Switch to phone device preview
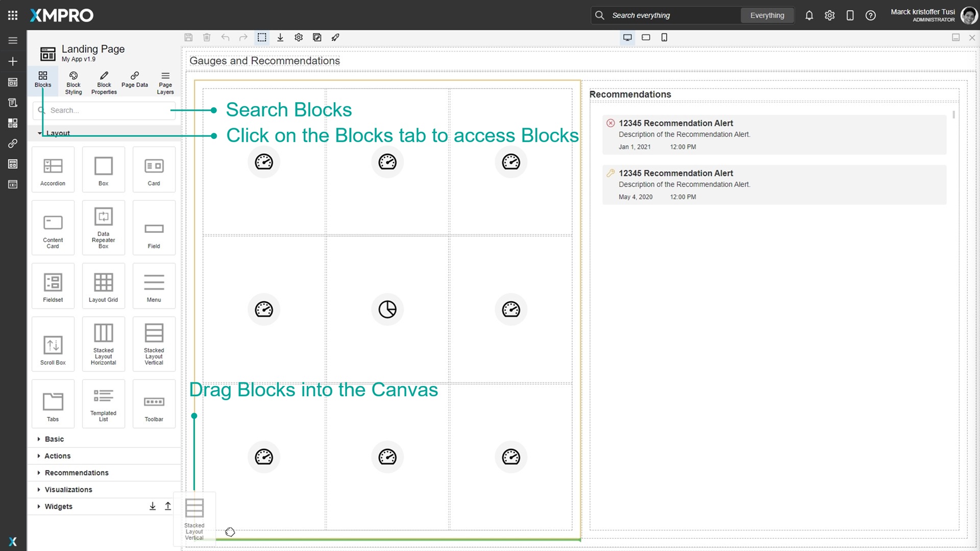 (x=664, y=37)
